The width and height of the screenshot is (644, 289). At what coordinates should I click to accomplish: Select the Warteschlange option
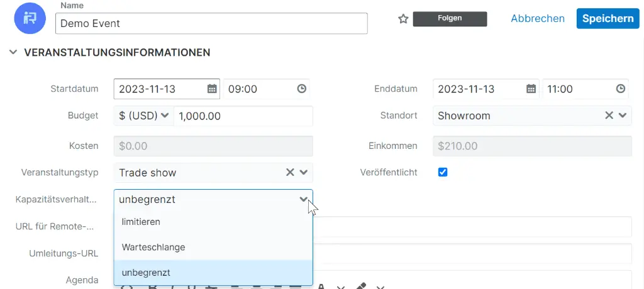(213, 247)
